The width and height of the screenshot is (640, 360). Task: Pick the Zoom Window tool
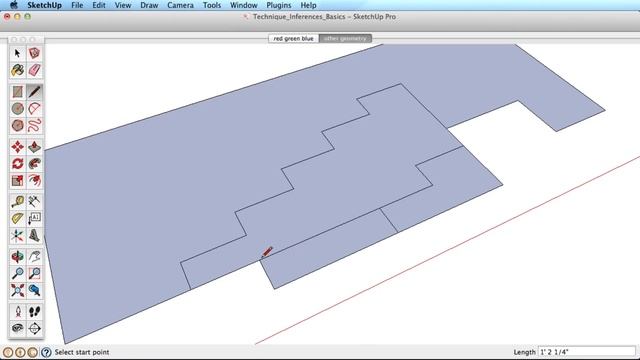(34, 273)
